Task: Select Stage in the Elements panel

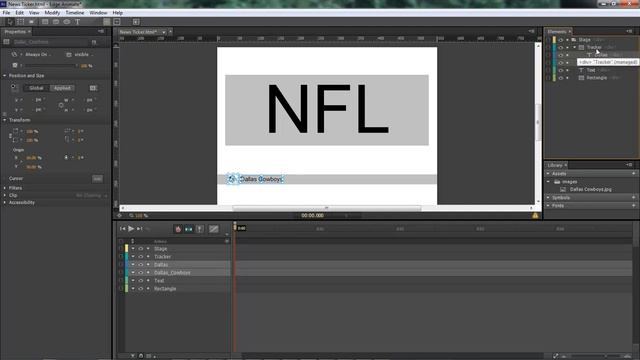Action: [584, 40]
